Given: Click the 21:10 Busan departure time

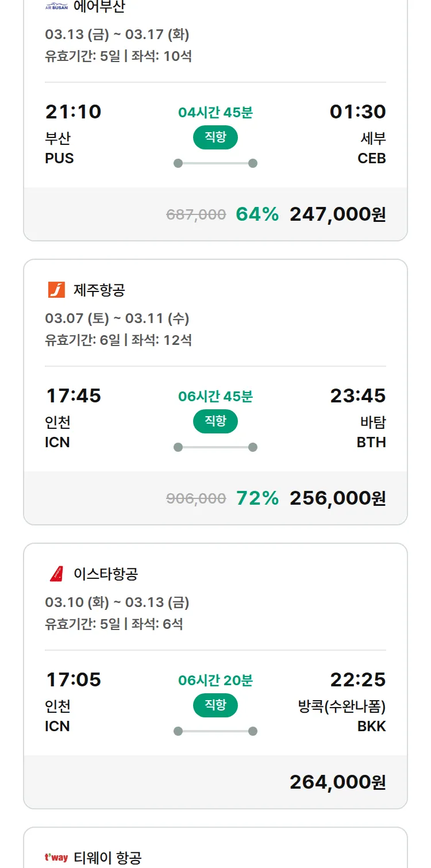Looking at the screenshot, I should (x=73, y=112).
